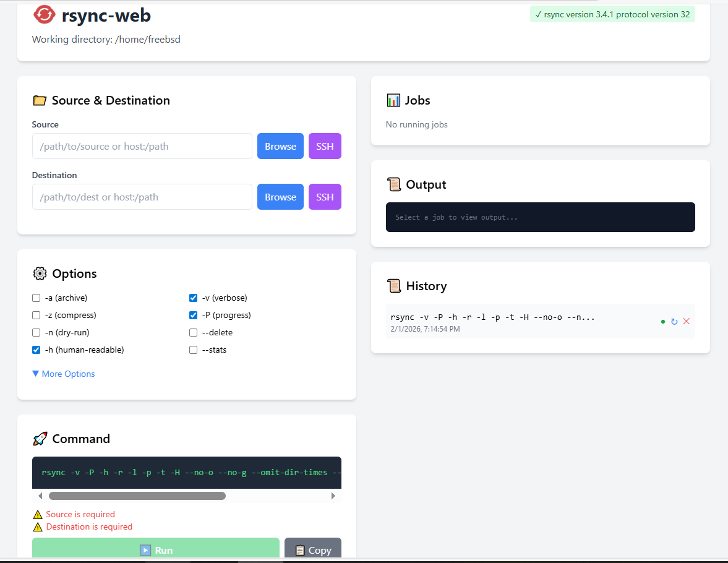Click warning icon next to Destination is required
728x563 pixels.
click(x=38, y=526)
